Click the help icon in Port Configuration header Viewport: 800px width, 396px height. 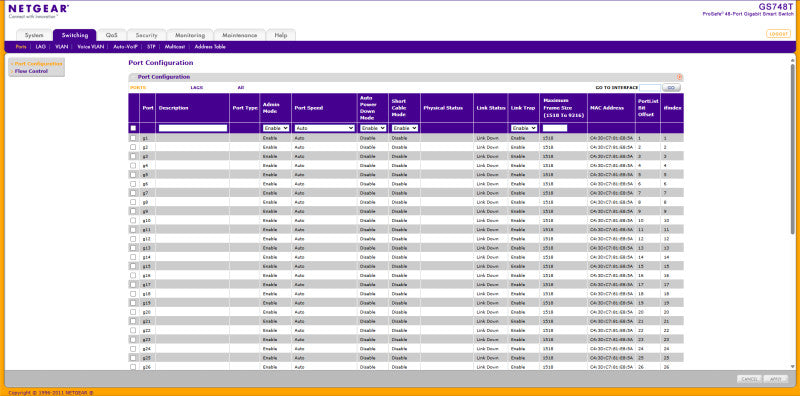tap(679, 77)
